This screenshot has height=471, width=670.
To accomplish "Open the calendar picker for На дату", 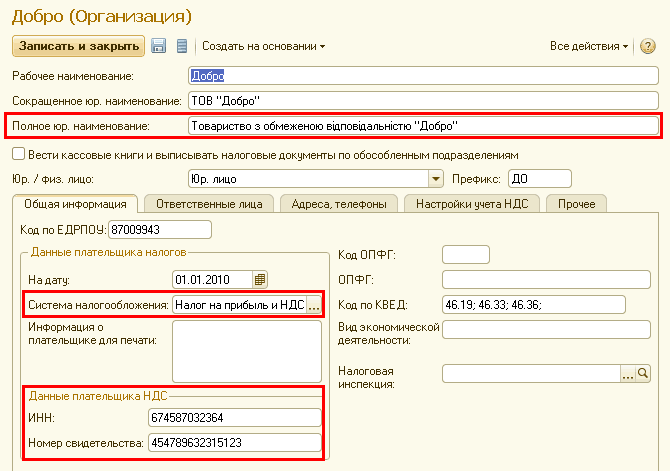I will 261,279.
